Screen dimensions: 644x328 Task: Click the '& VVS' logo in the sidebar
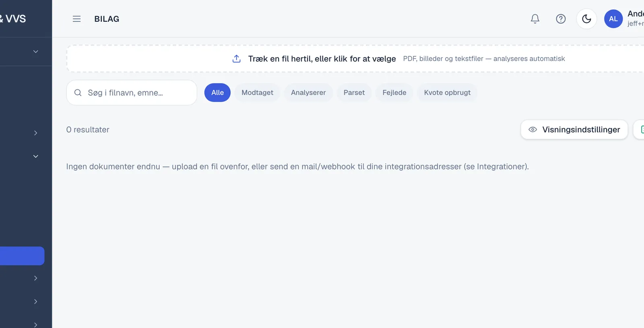pos(13,19)
